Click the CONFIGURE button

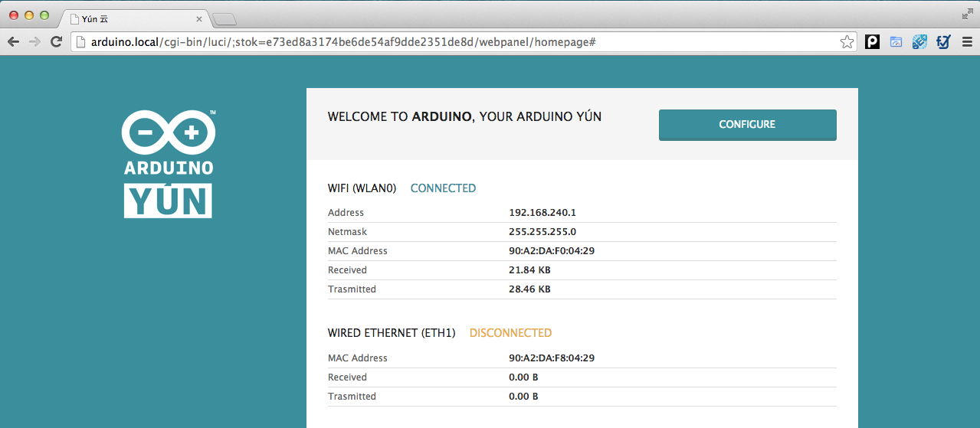point(747,125)
